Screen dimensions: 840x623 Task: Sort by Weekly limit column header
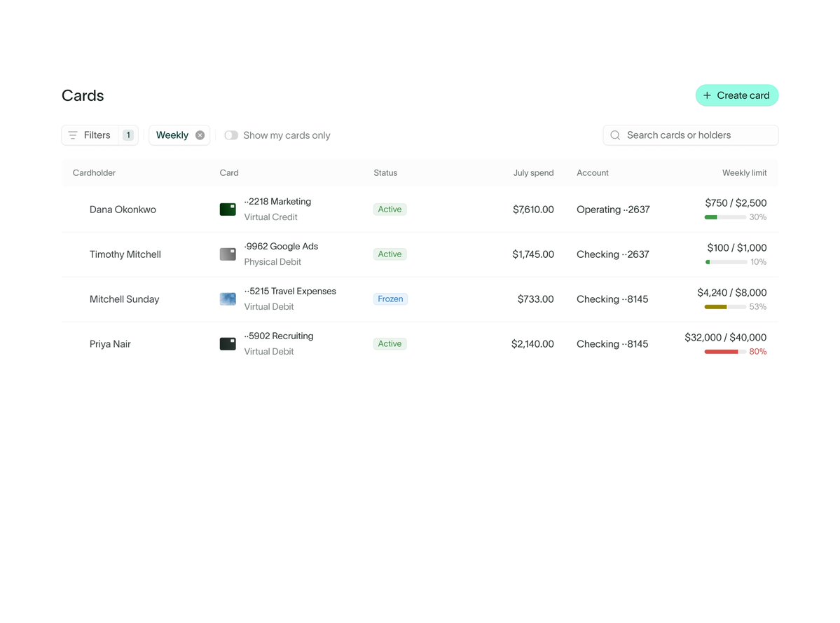[x=744, y=173]
